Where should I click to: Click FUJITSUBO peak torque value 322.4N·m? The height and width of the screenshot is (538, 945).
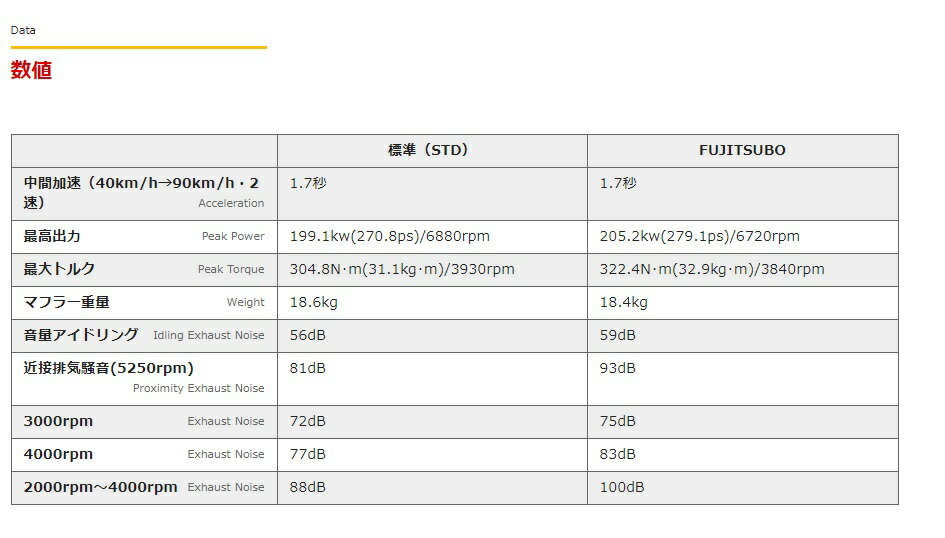[x=711, y=269]
